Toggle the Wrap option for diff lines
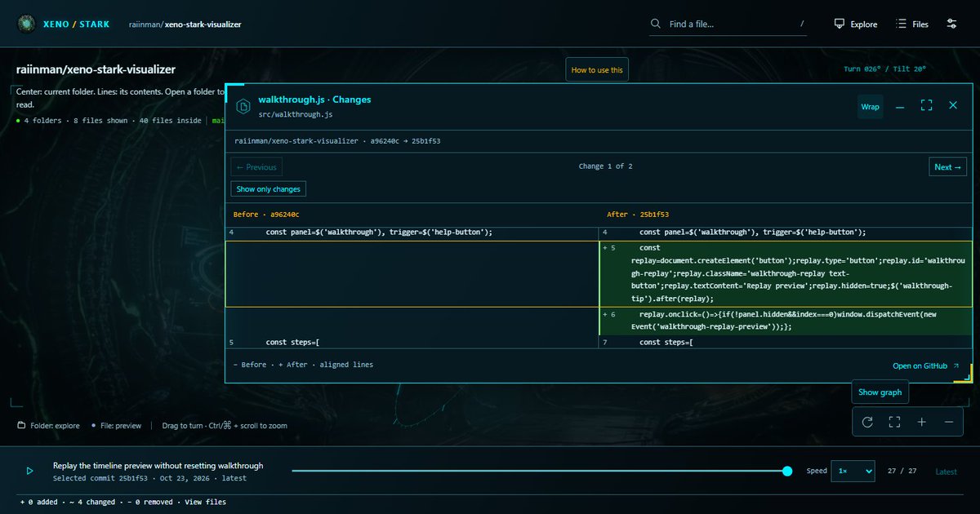The image size is (980, 514). 871,107
